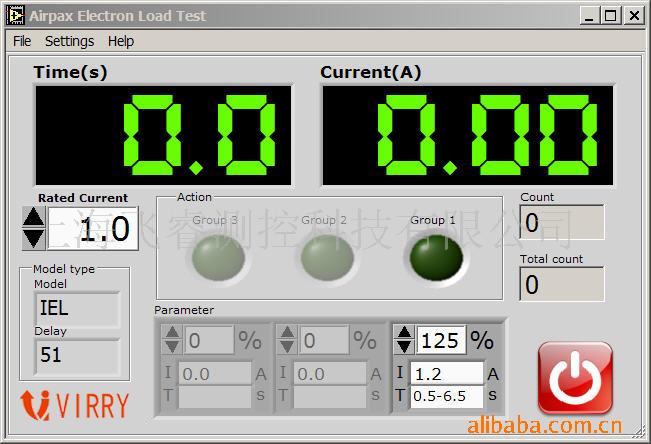
Task: Click the VIRRY logo
Action: 75,404
